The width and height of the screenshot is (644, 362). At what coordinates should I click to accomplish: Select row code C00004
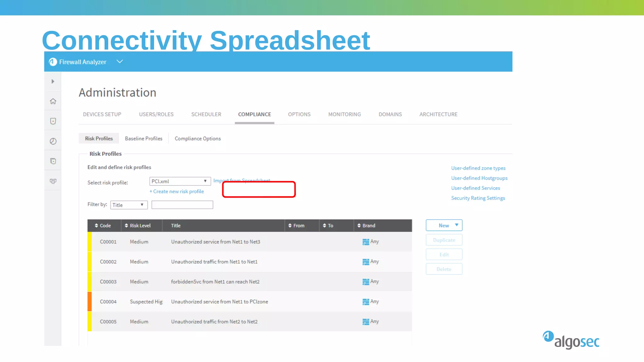108,302
